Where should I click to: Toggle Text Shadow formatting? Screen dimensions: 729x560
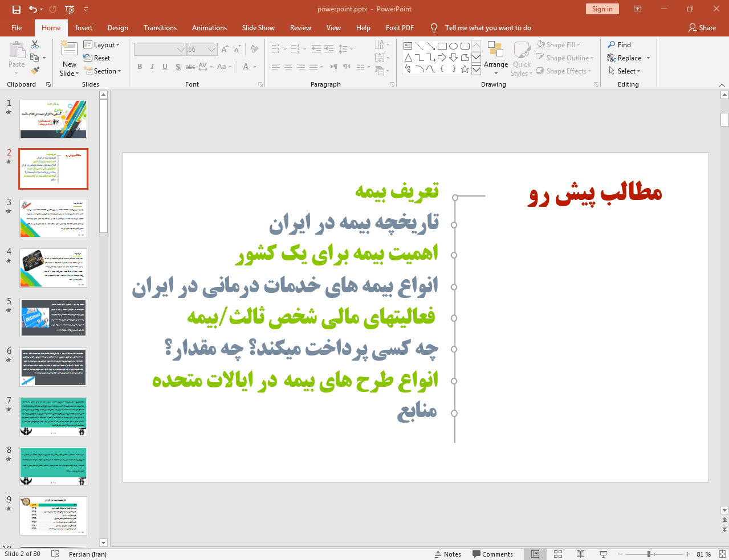coord(178,67)
